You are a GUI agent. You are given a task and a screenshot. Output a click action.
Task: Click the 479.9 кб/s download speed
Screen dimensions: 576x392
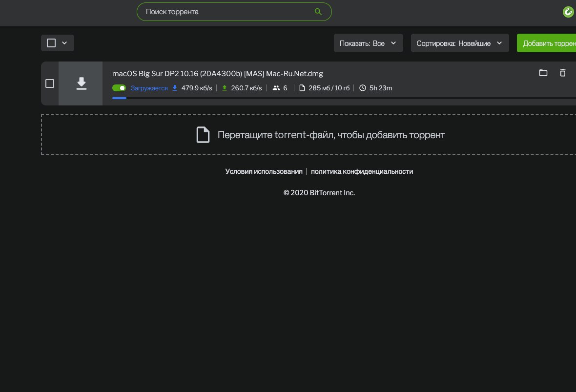tap(197, 88)
